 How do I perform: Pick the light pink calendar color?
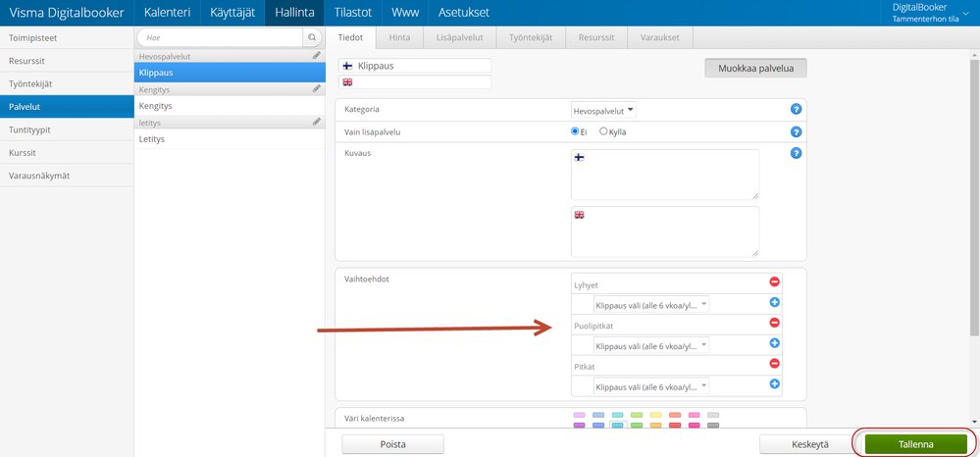694,415
